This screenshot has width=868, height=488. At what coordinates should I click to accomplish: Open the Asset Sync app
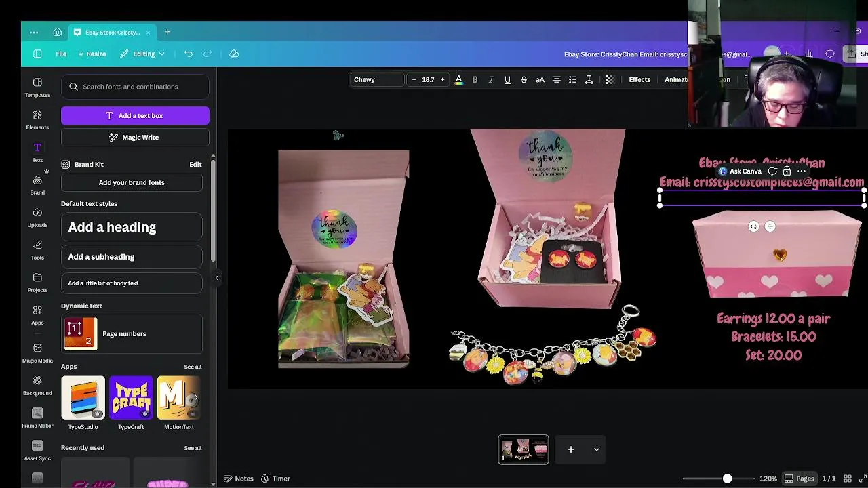tap(37, 451)
